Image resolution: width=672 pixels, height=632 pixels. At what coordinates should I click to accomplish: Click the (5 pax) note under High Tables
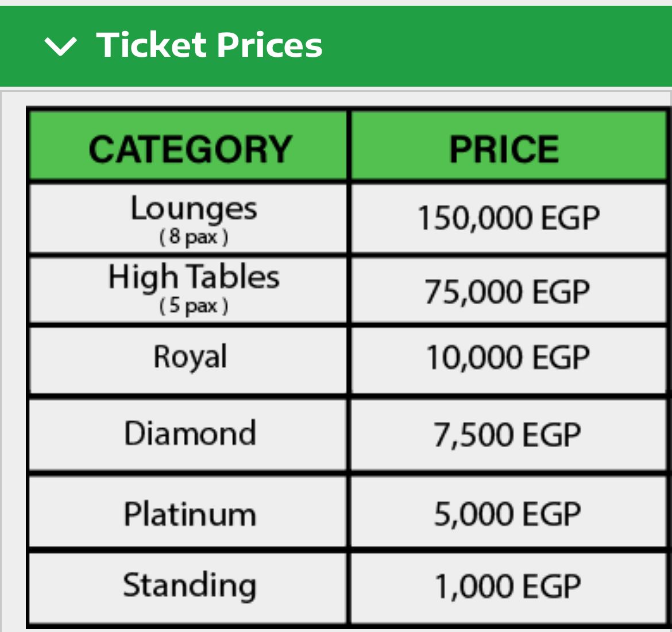[x=194, y=306]
